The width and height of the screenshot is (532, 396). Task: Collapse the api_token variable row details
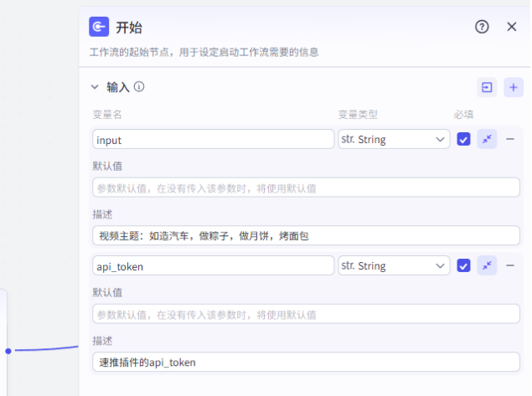click(487, 265)
